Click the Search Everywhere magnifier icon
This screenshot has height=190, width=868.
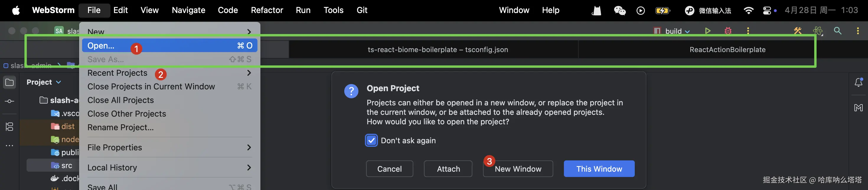coord(838,31)
